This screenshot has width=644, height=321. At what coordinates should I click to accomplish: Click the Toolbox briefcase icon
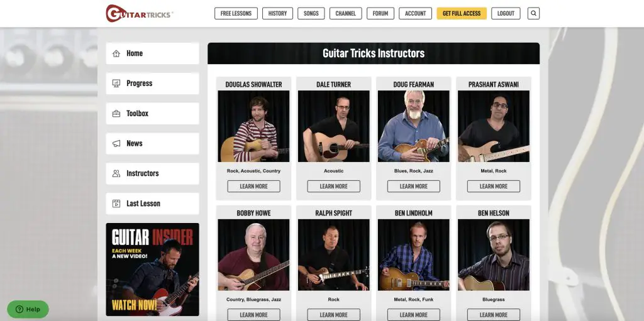116,113
